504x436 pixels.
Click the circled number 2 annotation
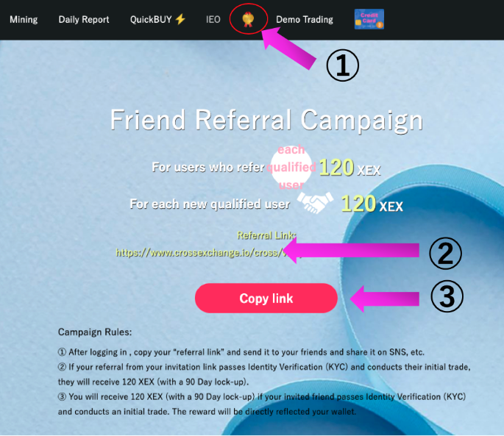445,253
